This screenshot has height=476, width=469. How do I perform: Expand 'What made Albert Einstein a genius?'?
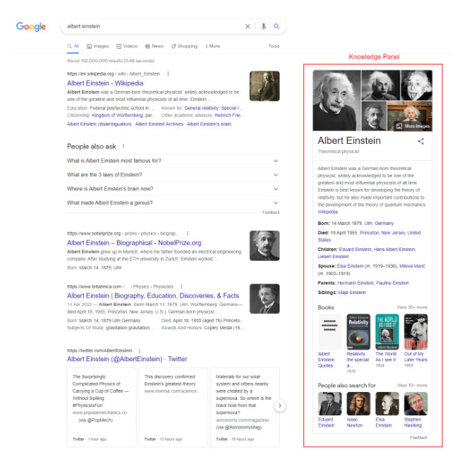point(173,203)
